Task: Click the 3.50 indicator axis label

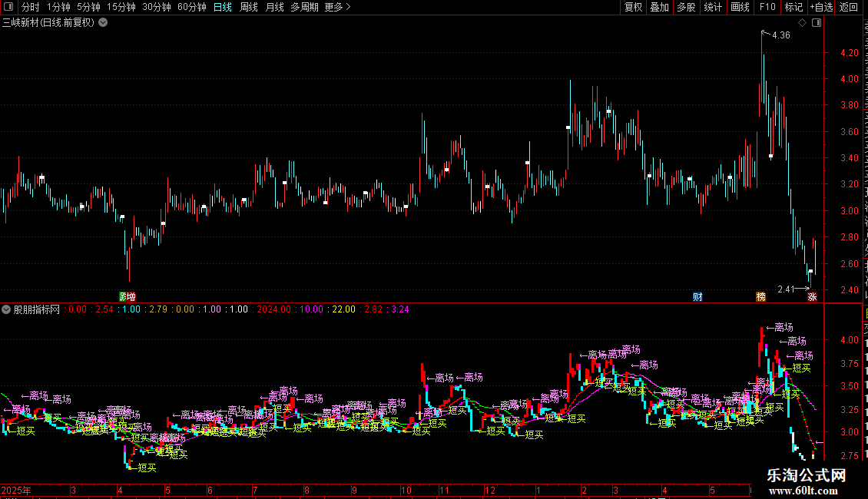Action: point(850,386)
